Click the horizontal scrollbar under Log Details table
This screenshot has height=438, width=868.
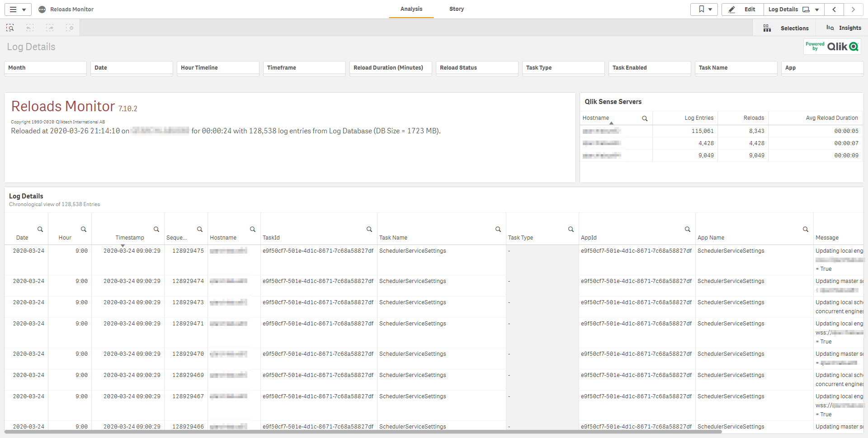pyautogui.click(x=362, y=432)
